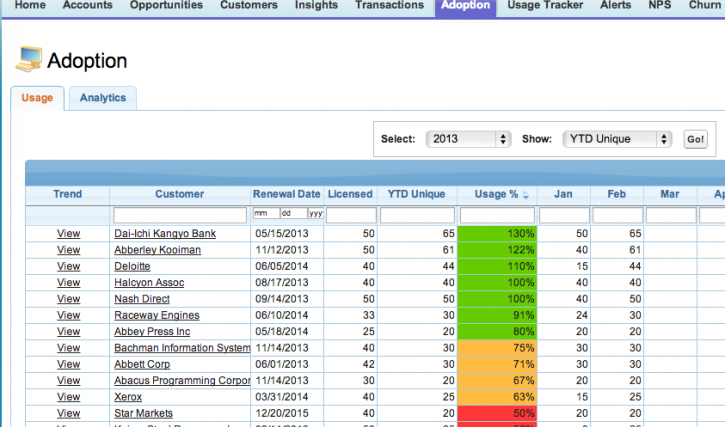Click the Renewal Date year filter field

[316, 213]
